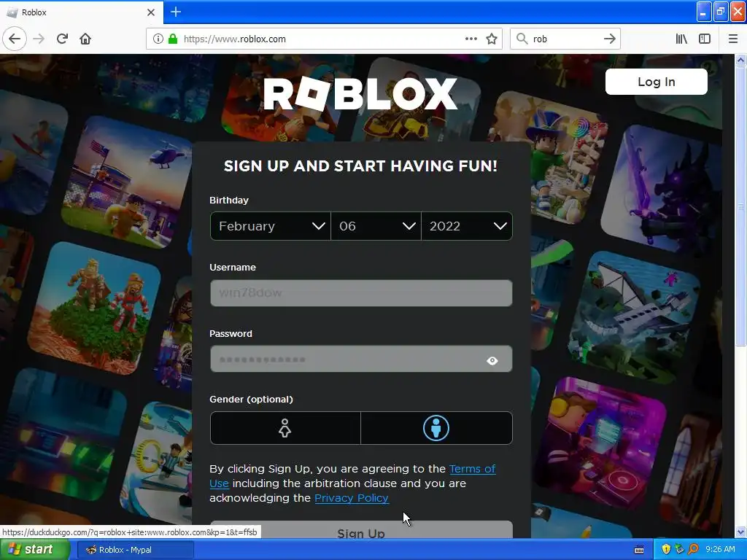This screenshot has height=560, width=747.
Task: Click the Birthday field label
Action: [x=228, y=200]
